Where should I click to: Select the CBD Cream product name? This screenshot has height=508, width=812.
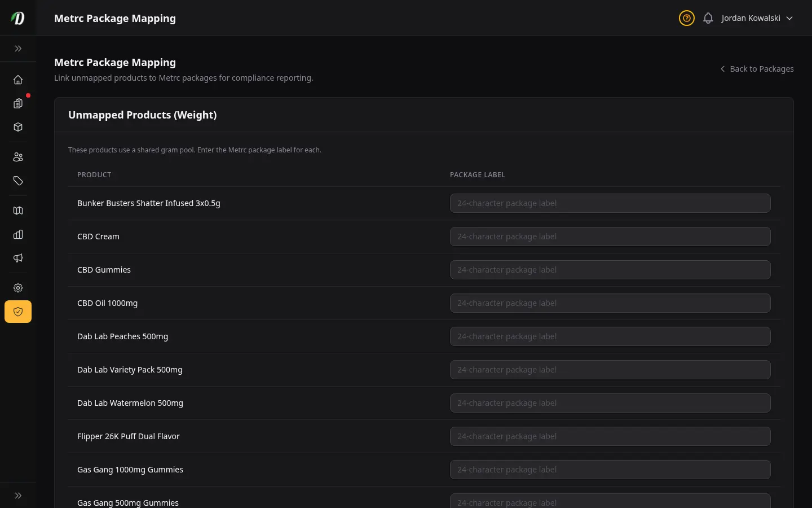click(98, 237)
